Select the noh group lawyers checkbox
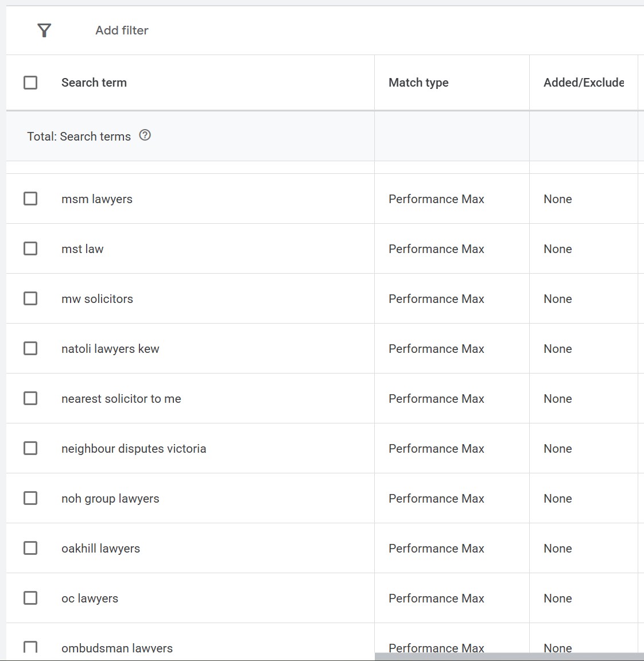This screenshot has width=644, height=661. point(30,498)
